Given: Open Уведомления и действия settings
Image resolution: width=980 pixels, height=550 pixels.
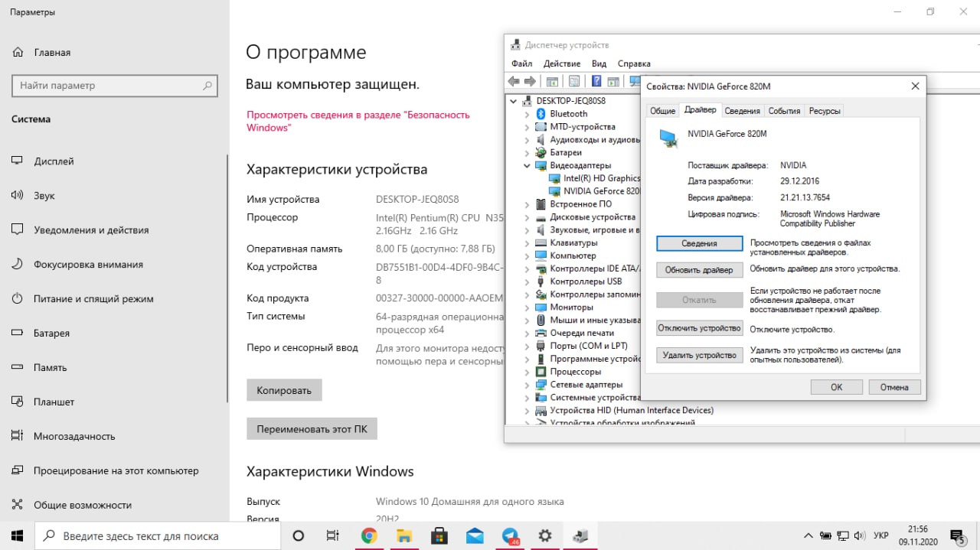Looking at the screenshot, I should click(x=91, y=230).
